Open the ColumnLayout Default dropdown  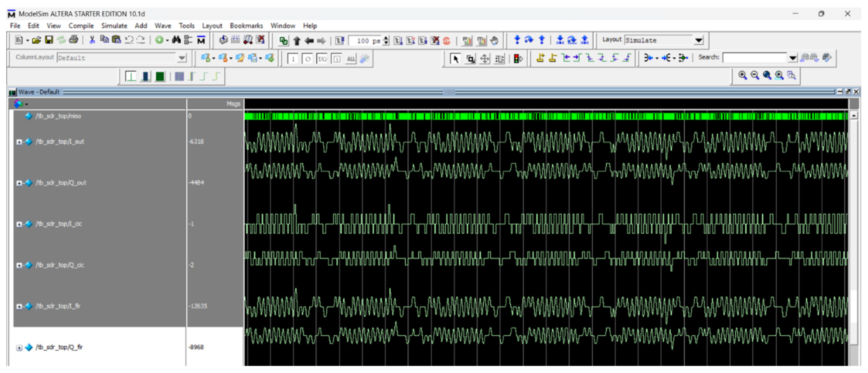[x=182, y=58]
